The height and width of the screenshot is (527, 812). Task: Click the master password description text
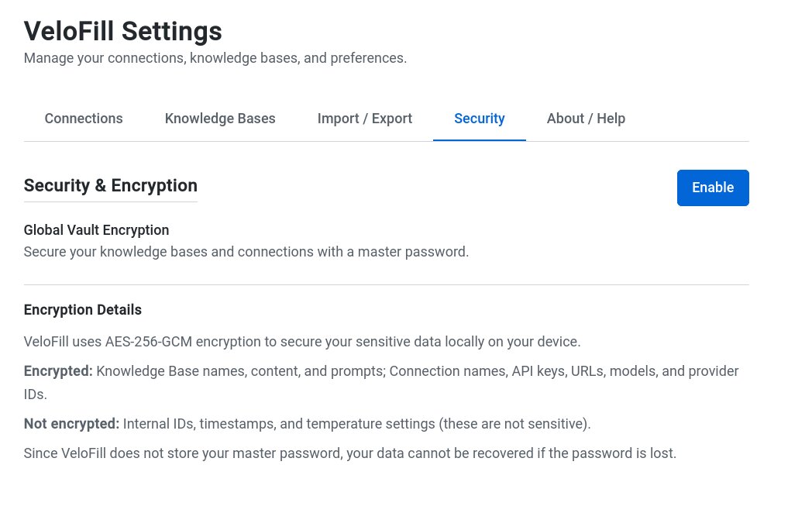246,251
